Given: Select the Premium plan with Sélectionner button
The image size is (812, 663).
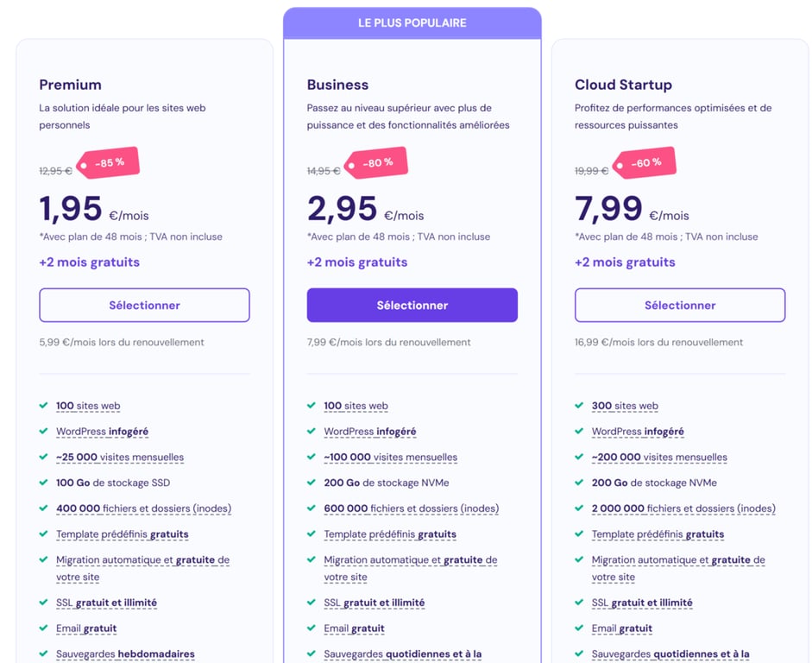Looking at the screenshot, I should (144, 305).
